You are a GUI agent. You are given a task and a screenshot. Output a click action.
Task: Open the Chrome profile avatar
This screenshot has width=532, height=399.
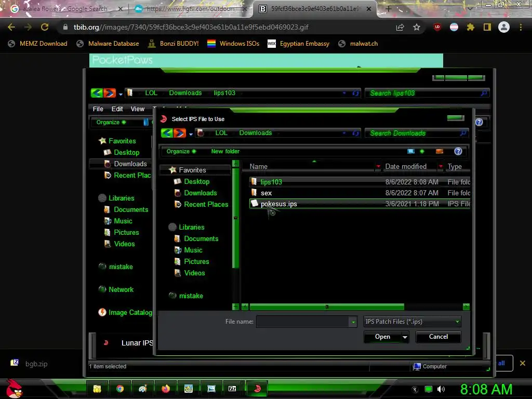click(504, 27)
